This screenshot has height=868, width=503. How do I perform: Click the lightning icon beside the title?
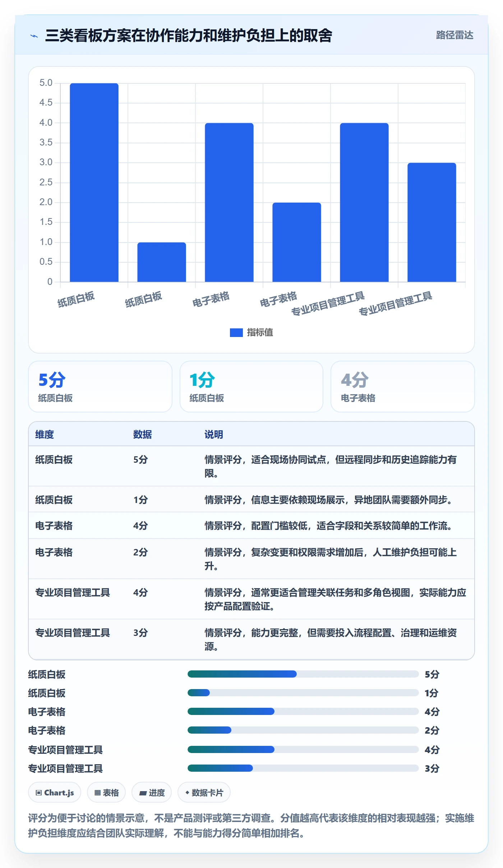[x=34, y=36]
